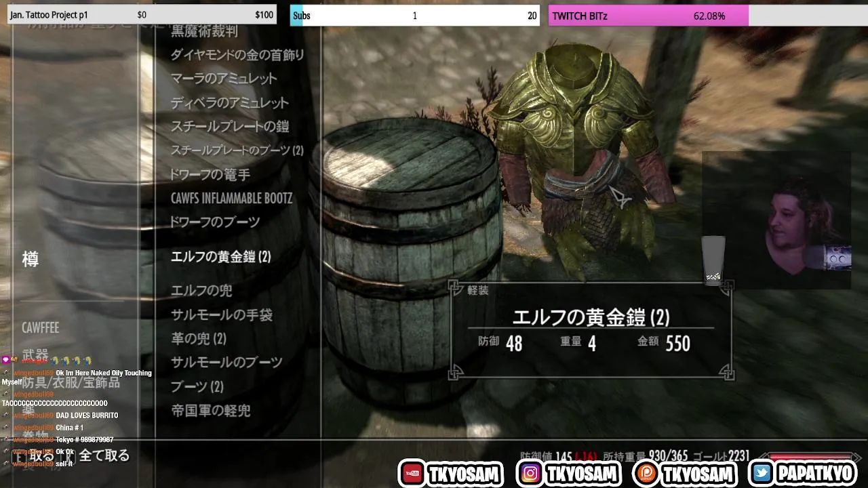Click the 全て取る take all button

click(x=104, y=456)
